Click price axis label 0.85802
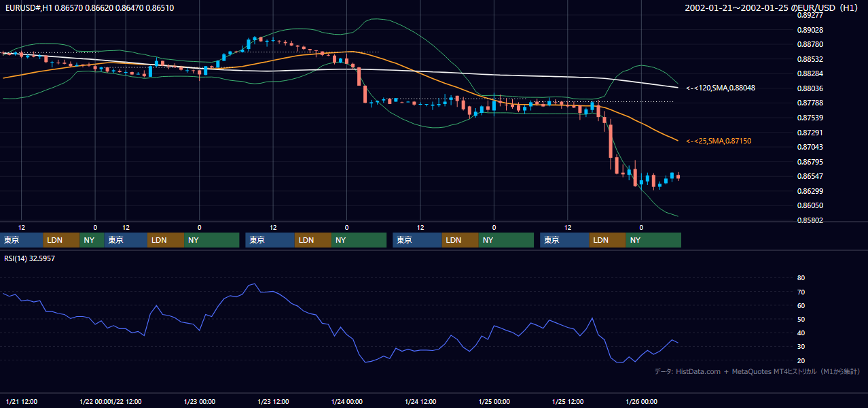Image resolution: width=868 pixels, height=408 pixels. click(x=810, y=221)
